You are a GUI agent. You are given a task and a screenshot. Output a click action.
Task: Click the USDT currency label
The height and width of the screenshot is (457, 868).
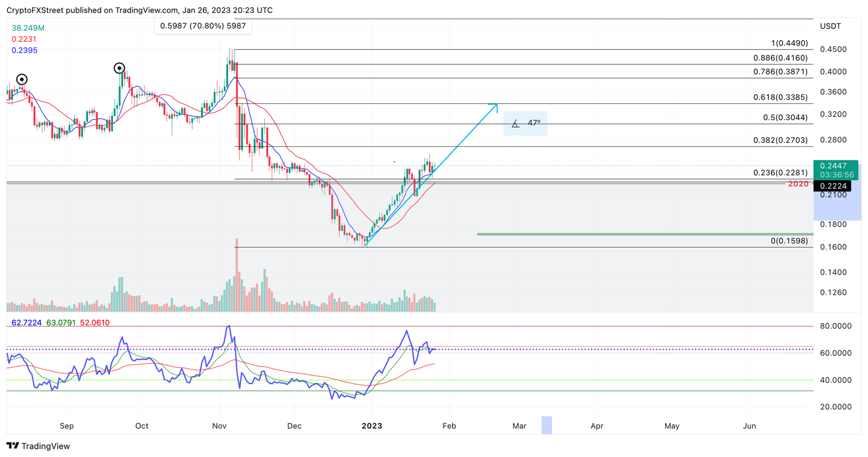[830, 27]
